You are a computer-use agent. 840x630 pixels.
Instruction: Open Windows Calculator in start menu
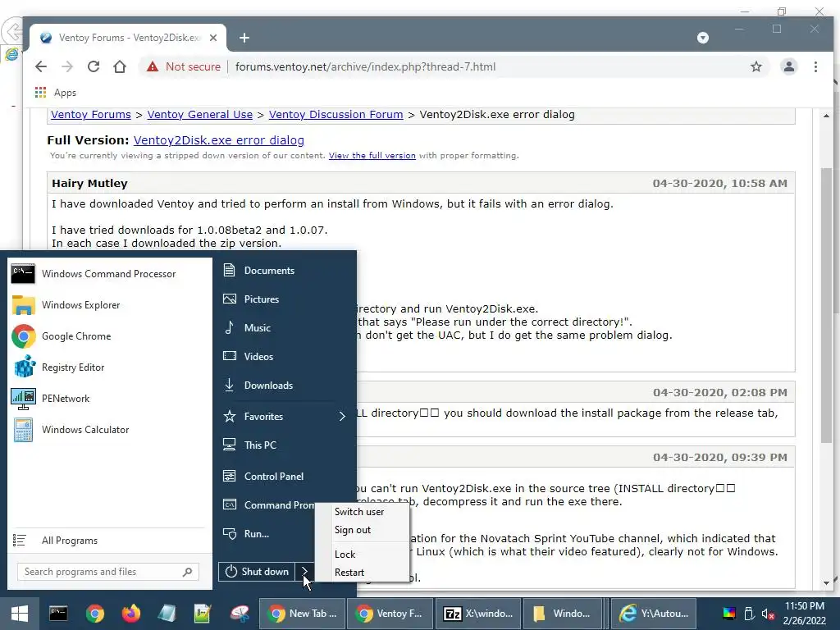pos(110,430)
